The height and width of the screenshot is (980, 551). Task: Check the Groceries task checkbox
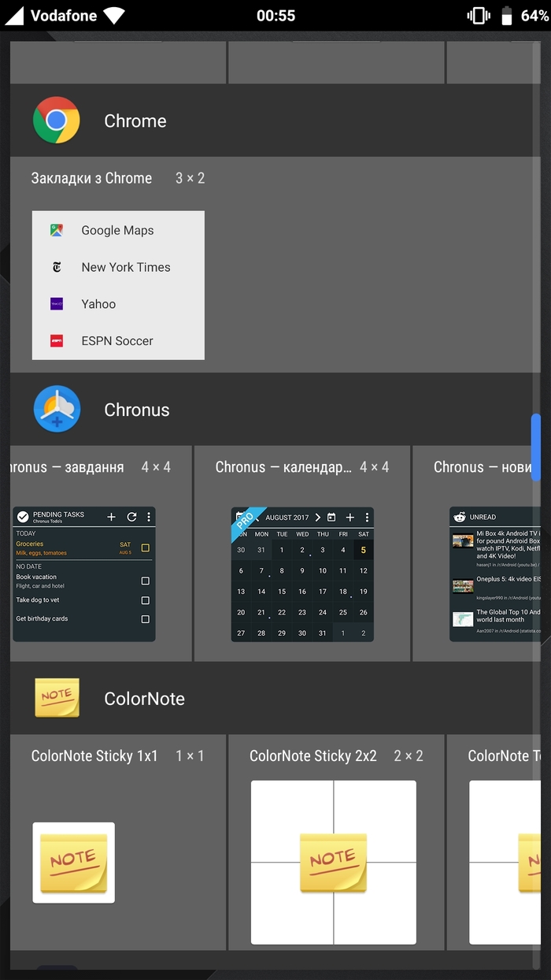coord(145,548)
